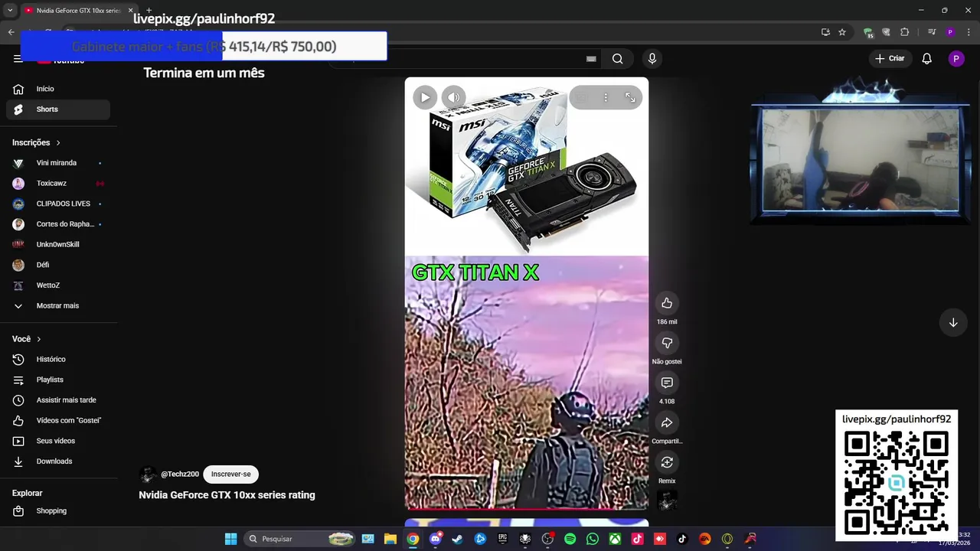Open Seus vídeos

coord(58,441)
